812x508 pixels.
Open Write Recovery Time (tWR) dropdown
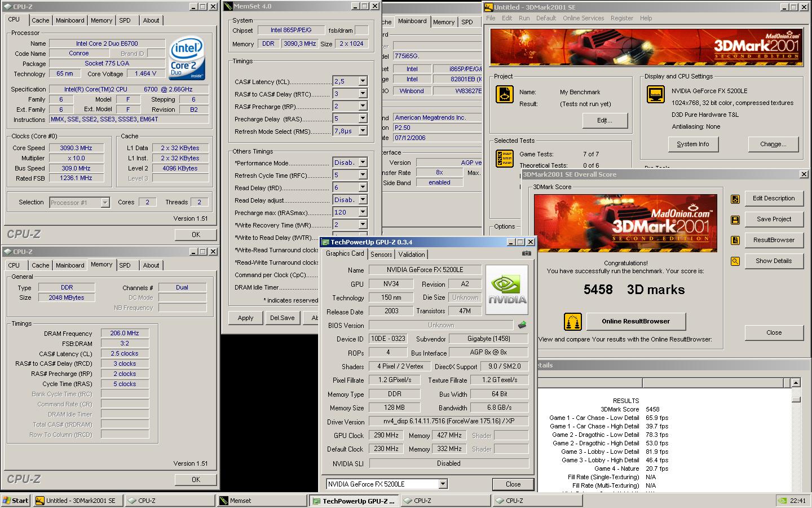pos(363,225)
